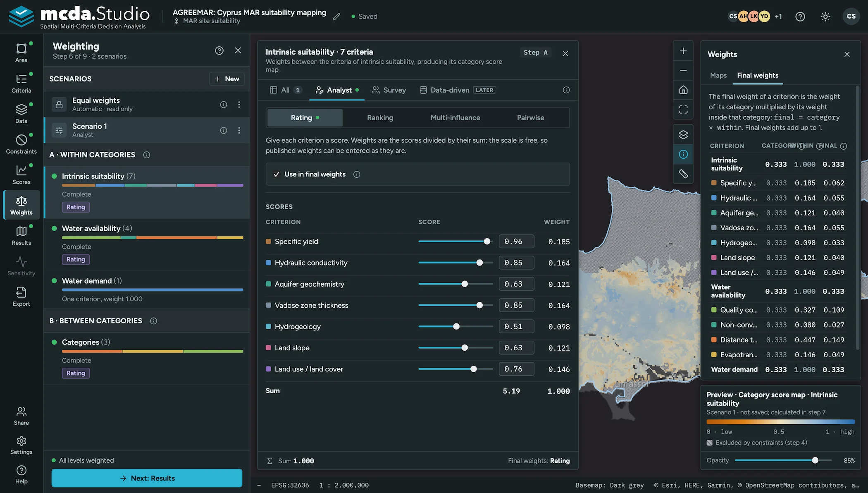This screenshot has height=493, width=868.
Task: Switch to the Data-driven tab
Action: click(458, 90)
